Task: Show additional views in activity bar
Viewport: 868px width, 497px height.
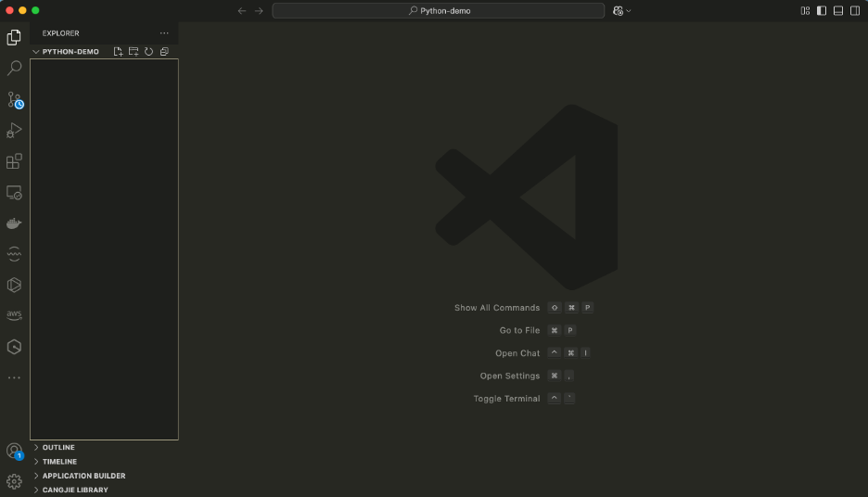Action: pyautogui.click(x=14, y=377)
